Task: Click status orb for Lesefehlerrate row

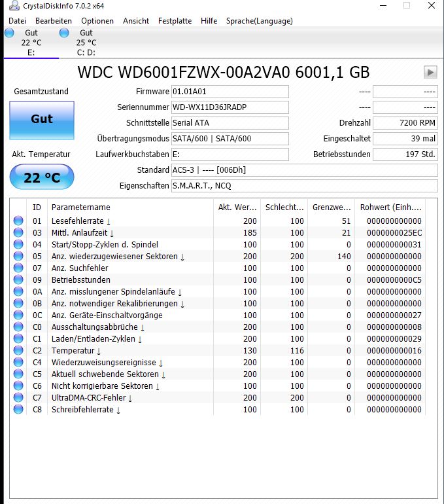Action: 18,221
